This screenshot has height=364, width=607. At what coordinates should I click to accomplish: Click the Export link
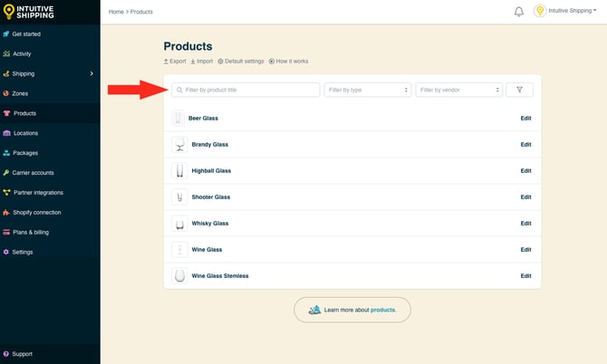pyautogui.click(x=175, y=62)
